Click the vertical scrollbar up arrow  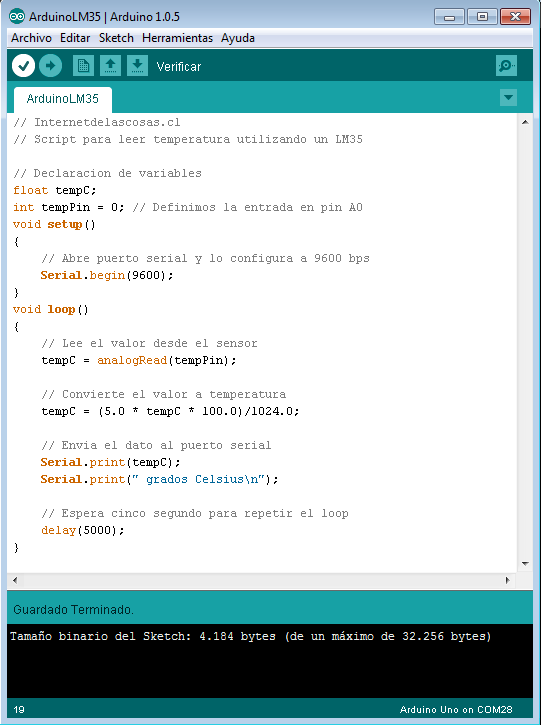(525, 122)
